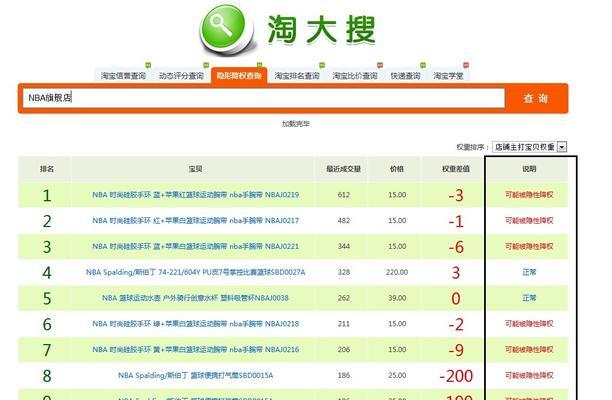Click weight difference value -200

[456, 376]
